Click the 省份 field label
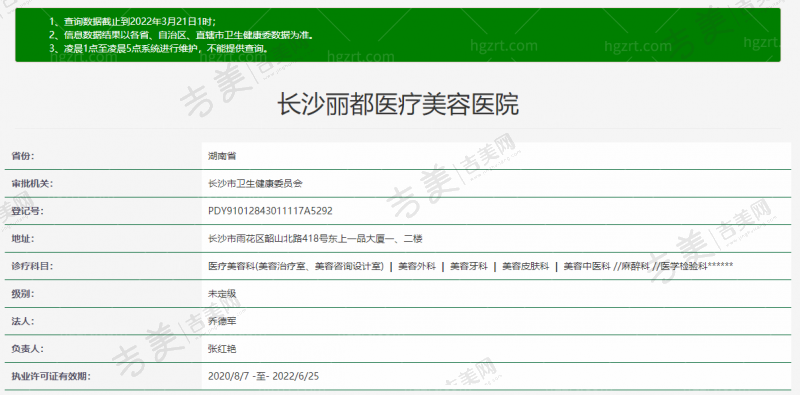This screenshot has height=395, width=800. tap(23, 156)
